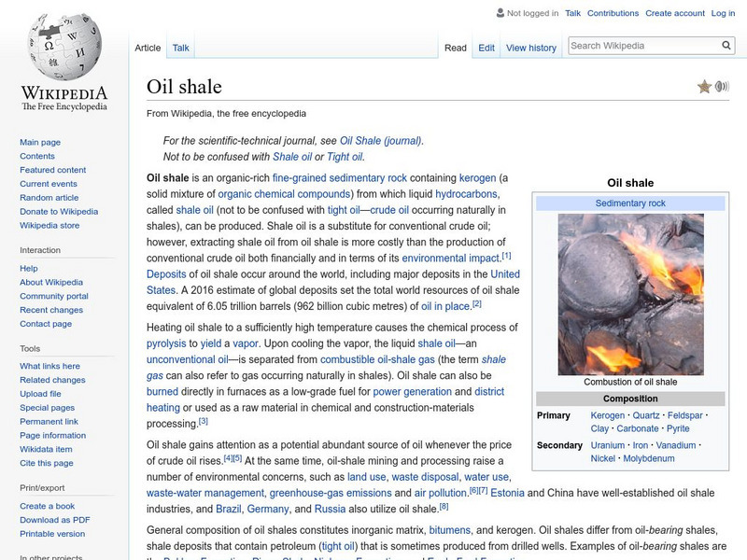The image size is (747, 560).
Task: Open the bitumens link
Action: coord(450,530)
